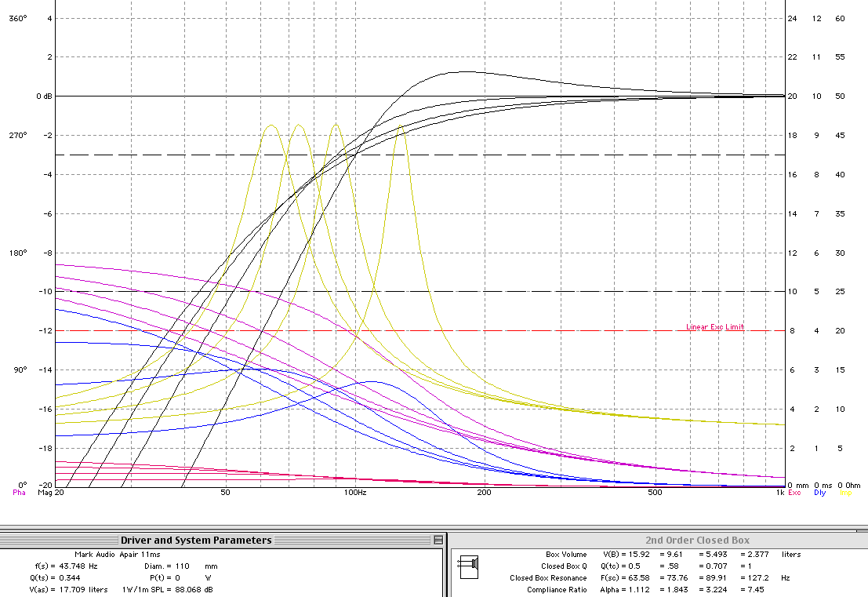Click the 'Alpha = 1.112' value
868x597 pixels.
625,589
